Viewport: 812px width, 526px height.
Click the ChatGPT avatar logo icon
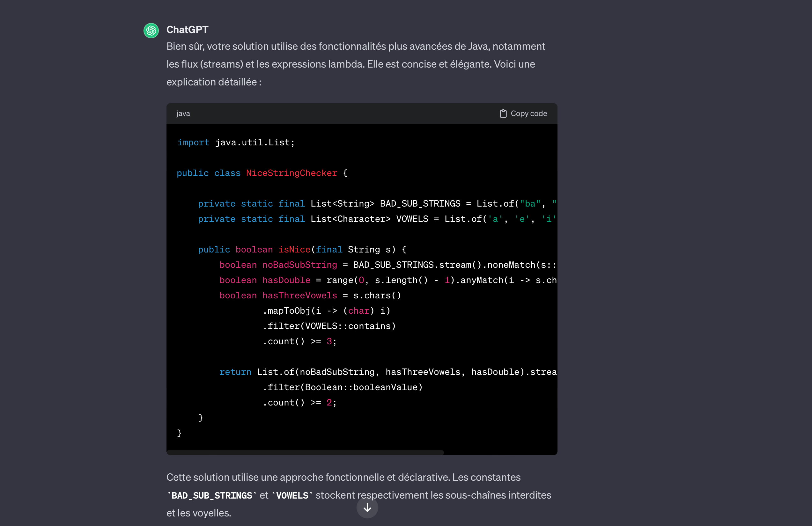pyautogui.click(x=151, y=31)
